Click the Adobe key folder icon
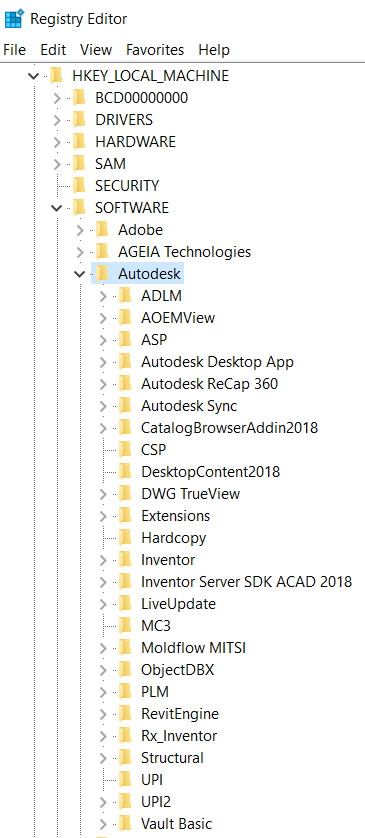The height and width of the screenshot is (838, 365). [102, 230]
